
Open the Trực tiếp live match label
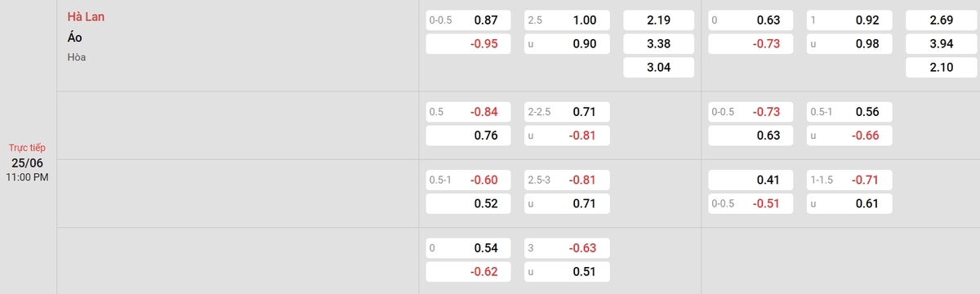point(28,148)
